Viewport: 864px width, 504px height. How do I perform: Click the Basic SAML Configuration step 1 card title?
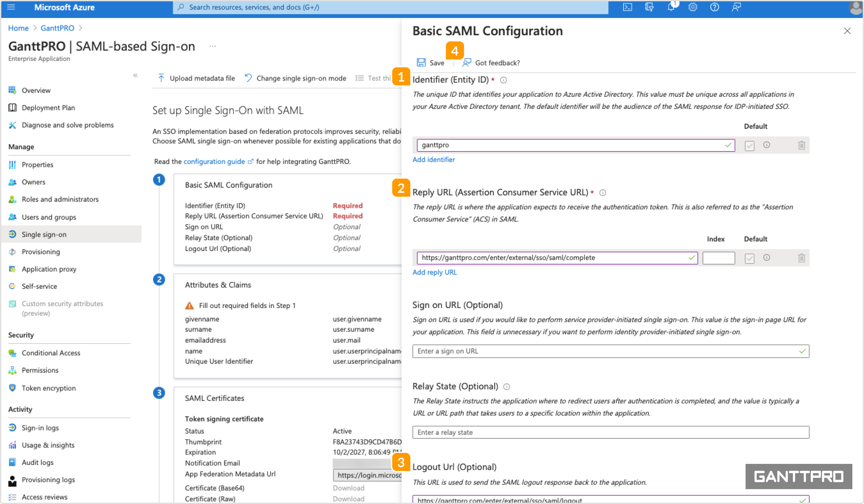228,185
